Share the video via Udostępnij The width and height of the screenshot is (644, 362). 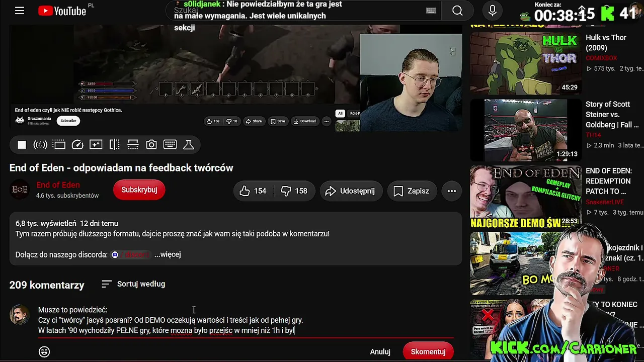tap(351, 191)
